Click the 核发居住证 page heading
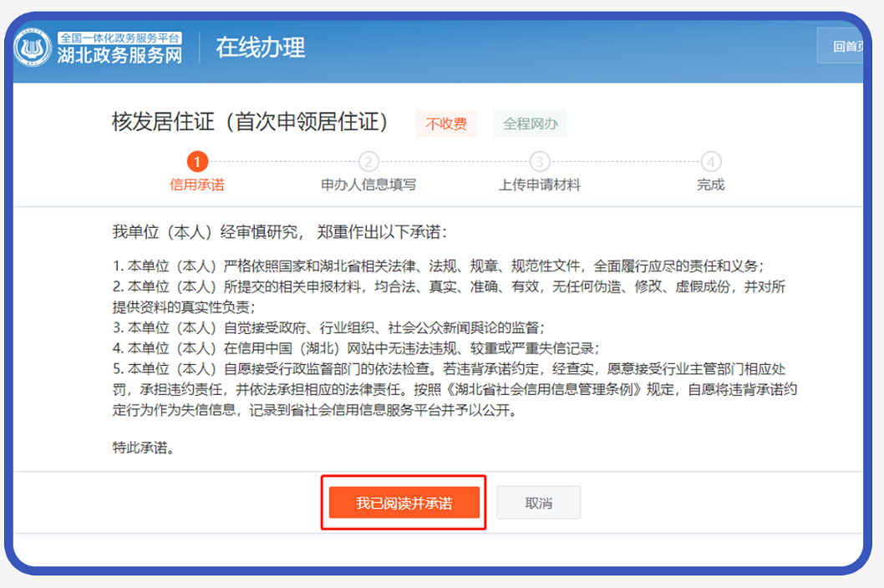Image resolution: width=884 pixels, height=588 pixels. coord(251,122)
